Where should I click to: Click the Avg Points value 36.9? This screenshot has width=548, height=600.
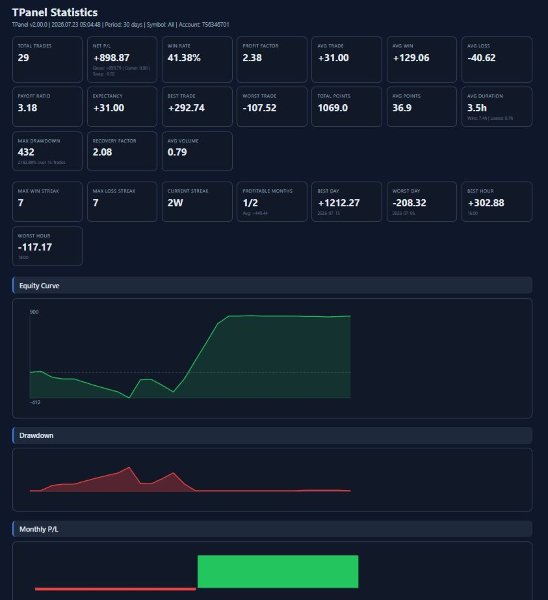[x=402, y=108]
